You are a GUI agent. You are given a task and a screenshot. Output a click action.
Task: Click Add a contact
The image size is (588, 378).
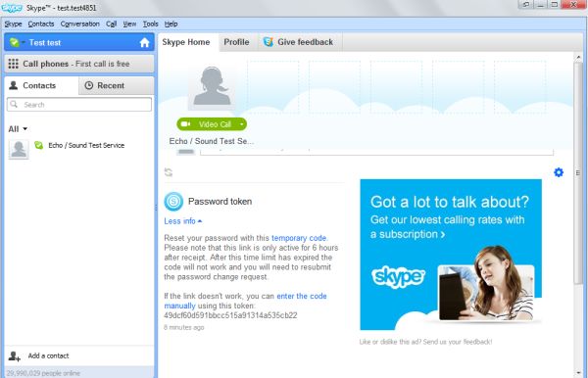coord(48,355)
